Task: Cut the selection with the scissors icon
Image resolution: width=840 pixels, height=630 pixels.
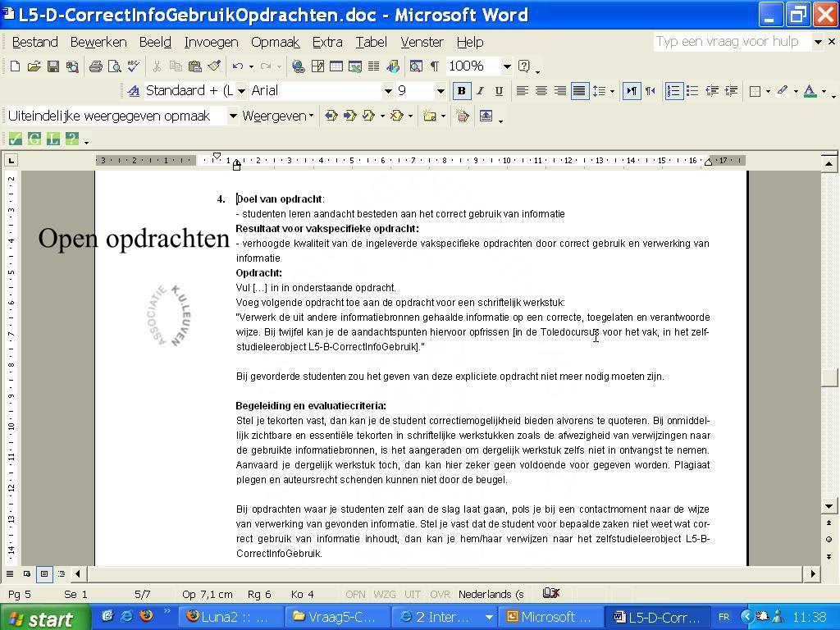Action: tap(157, 66)
